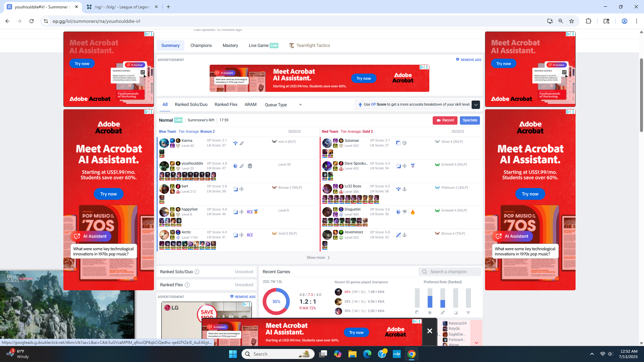This screenshot has width=644, height=362.
Task: Click the Search a champion field
Action: coord(450,272)
